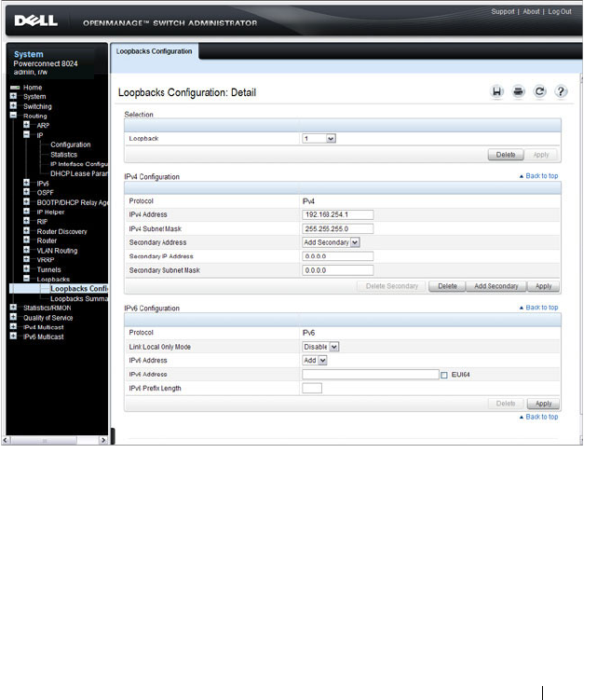The height and width of the screenshot is (700, 597).
Task: Expand the BOOTP/DHCP Relay Agent node
Action: pos(27,201)
